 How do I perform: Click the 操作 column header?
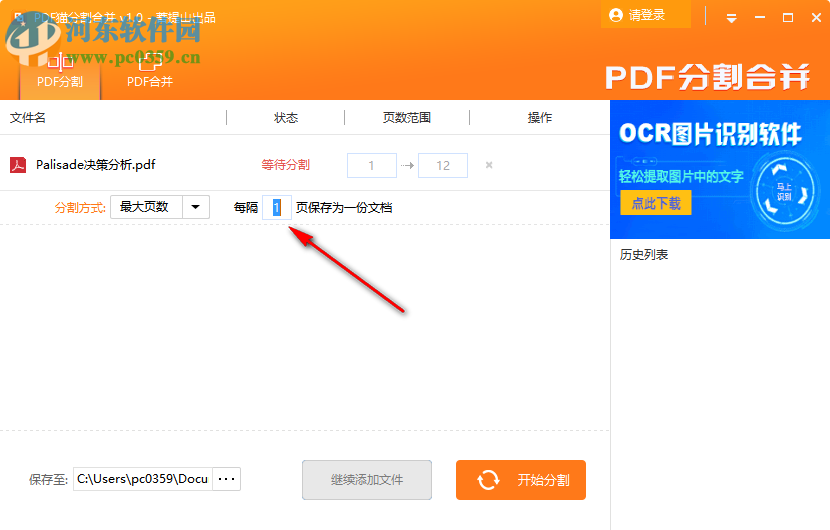point(539,118)
